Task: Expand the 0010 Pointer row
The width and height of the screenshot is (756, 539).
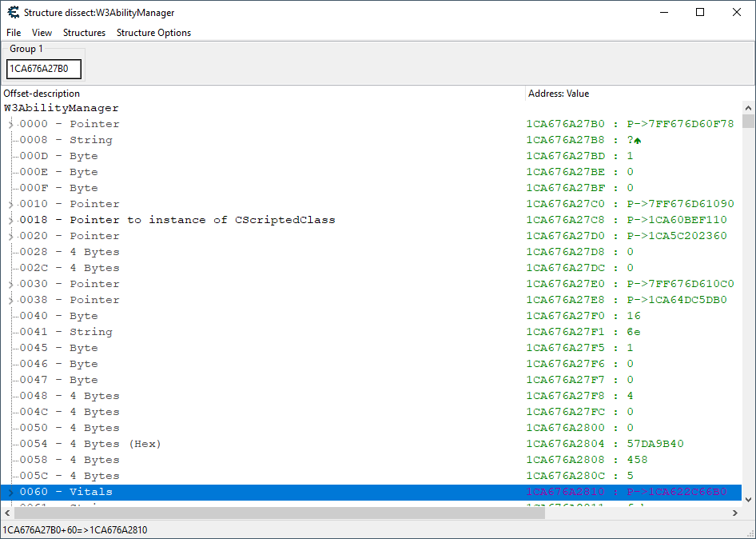Action: [x=11, y=204]
